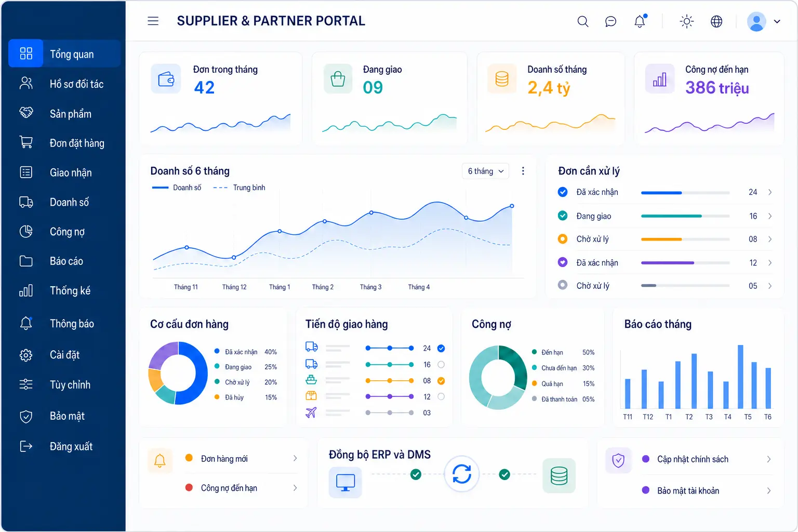Click the purple shield icon beside Cập nhật chính sách
798x532 pixels.
pos(618,460)
